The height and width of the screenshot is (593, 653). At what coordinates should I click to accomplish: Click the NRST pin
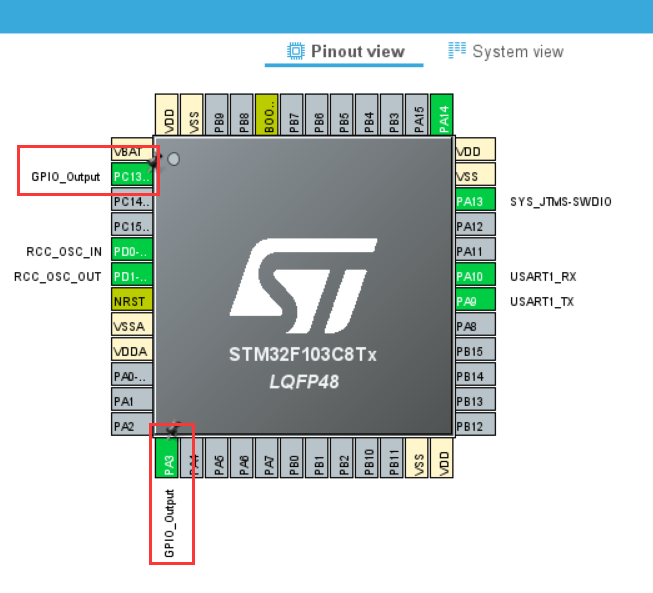click(132, 301)
